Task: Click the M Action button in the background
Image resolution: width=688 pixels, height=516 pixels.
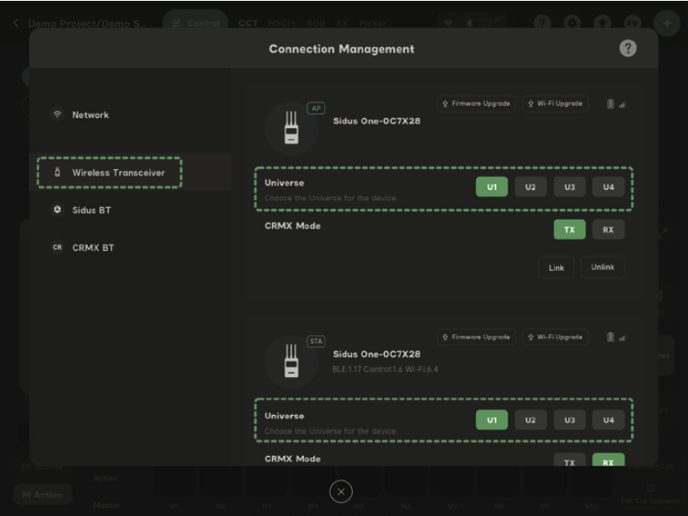Action: (x=43, y=495)
